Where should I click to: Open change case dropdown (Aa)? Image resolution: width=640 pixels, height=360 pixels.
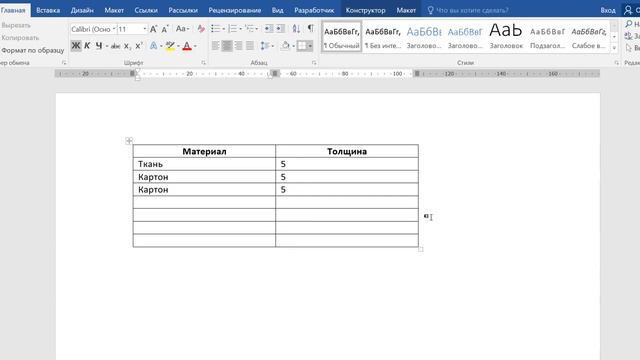tap(182, 29)
